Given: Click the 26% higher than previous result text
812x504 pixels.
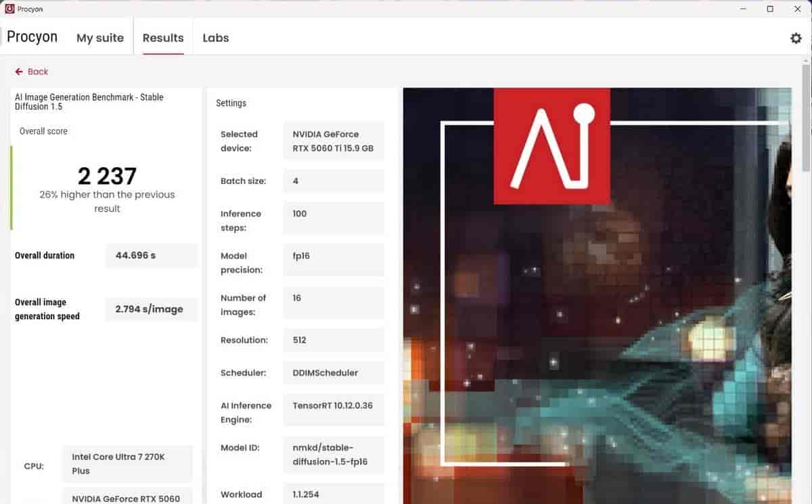Looking at the screenshot, I should (107, 202).
